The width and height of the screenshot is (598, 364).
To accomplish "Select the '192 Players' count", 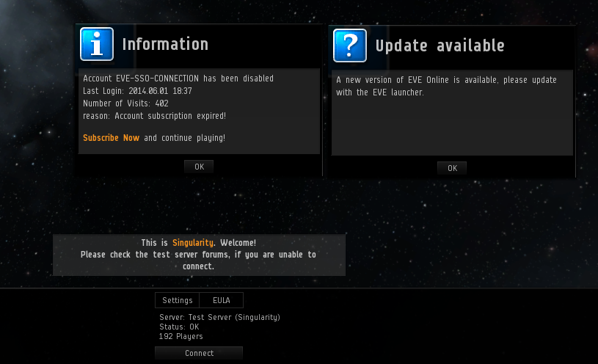I will pos(181,336).
